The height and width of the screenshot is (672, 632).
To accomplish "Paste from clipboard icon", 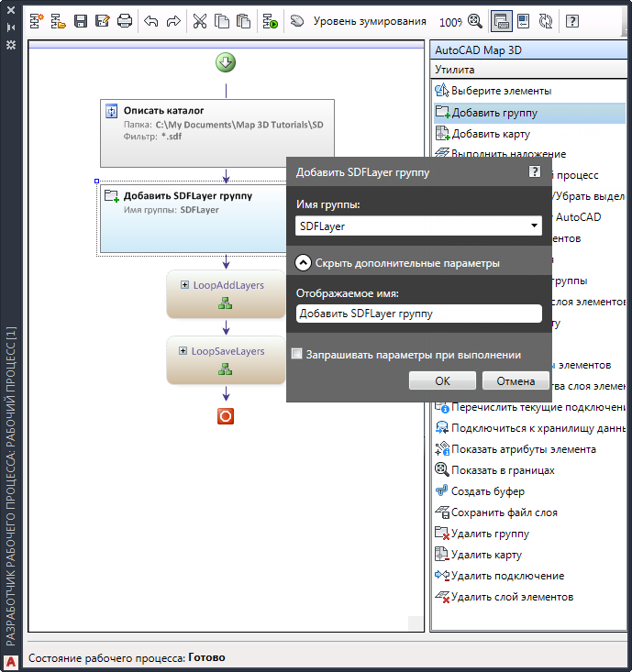I will coord(244,20).
